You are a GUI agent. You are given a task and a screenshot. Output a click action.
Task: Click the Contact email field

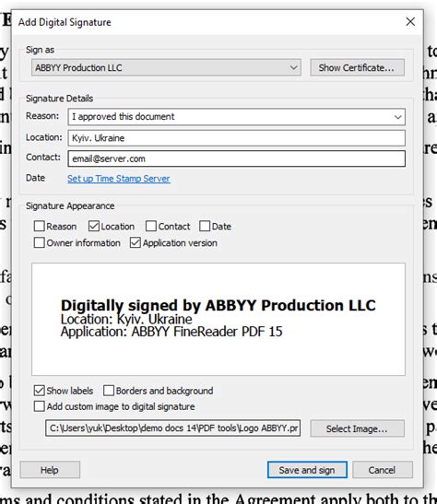coord(236,158)
